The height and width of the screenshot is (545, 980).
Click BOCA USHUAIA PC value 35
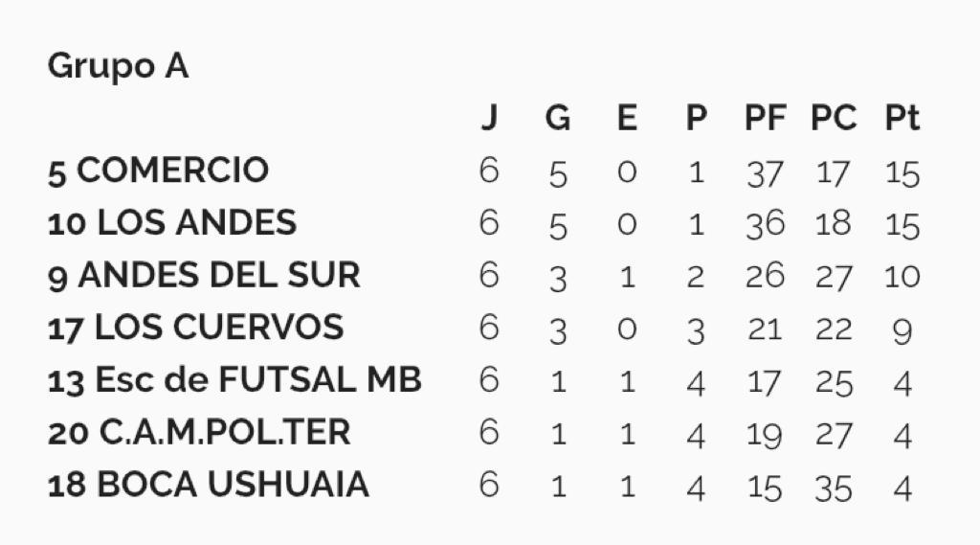[x=834, y=488]
